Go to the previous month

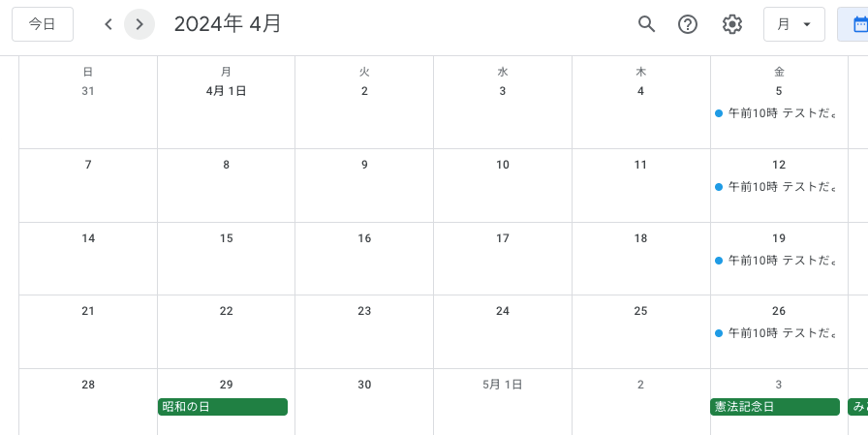tap(108, 24)
